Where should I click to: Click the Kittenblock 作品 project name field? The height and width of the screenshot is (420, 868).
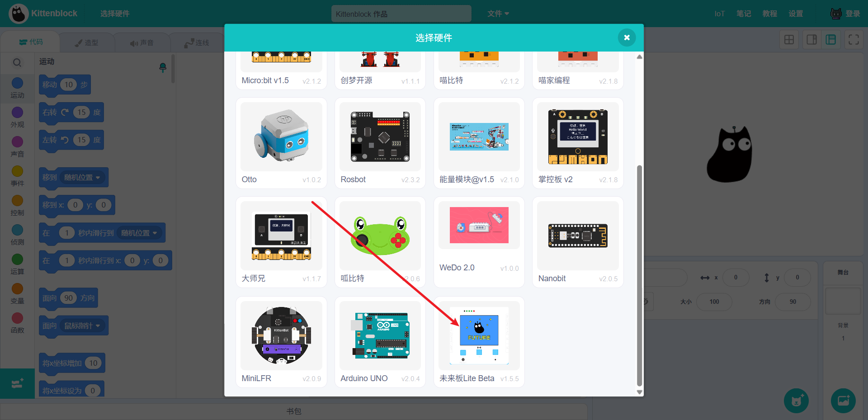pos(401,14)
